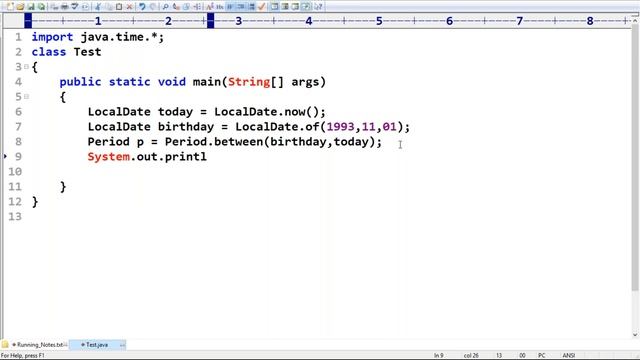Click the 'import' keyword on line 1

pos(52,37)
